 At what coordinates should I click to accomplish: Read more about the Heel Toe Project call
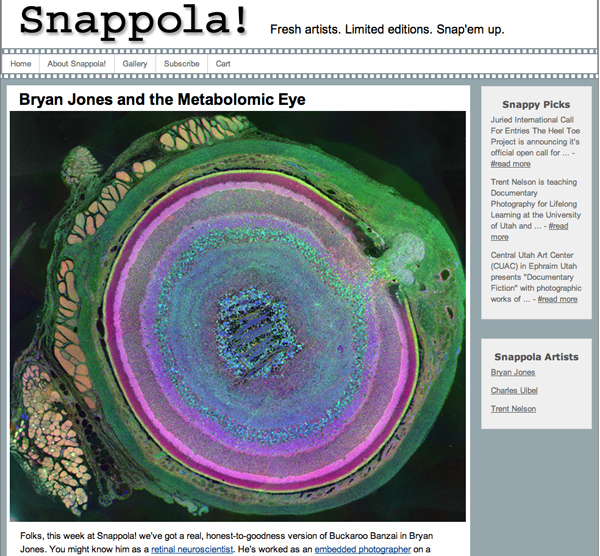click(x=510, y=163)
